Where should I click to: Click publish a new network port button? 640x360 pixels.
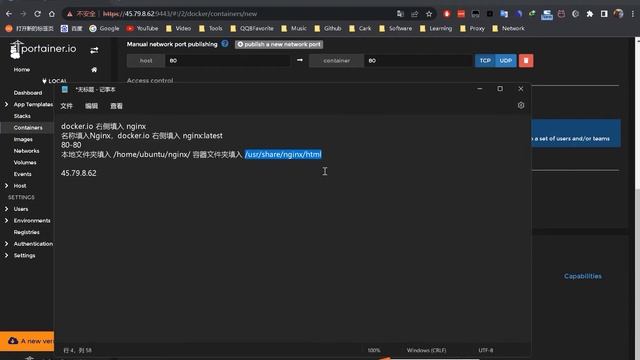click(x=279, y=44)
